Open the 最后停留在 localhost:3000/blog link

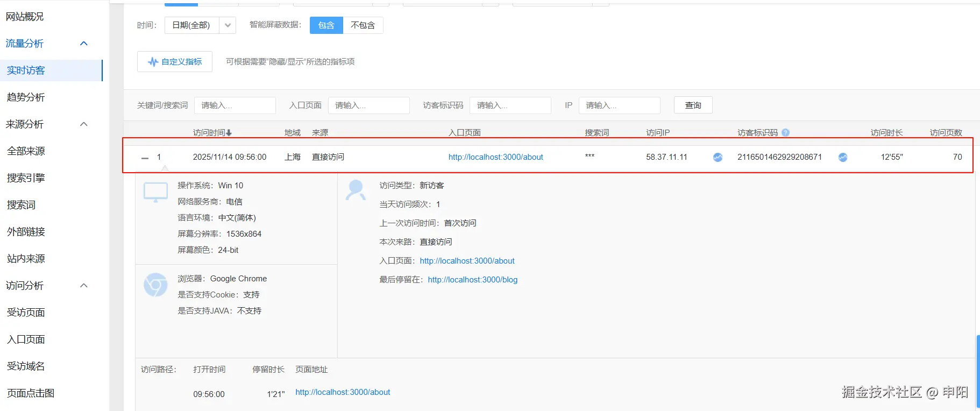point(473,280)
